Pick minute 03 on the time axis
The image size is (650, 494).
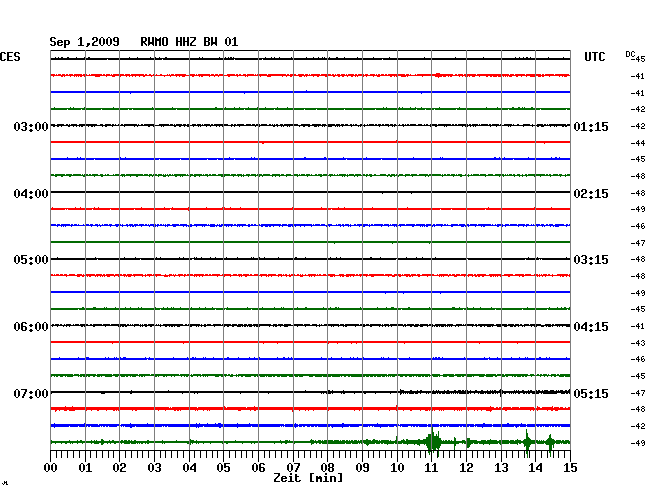pos(154,468)
